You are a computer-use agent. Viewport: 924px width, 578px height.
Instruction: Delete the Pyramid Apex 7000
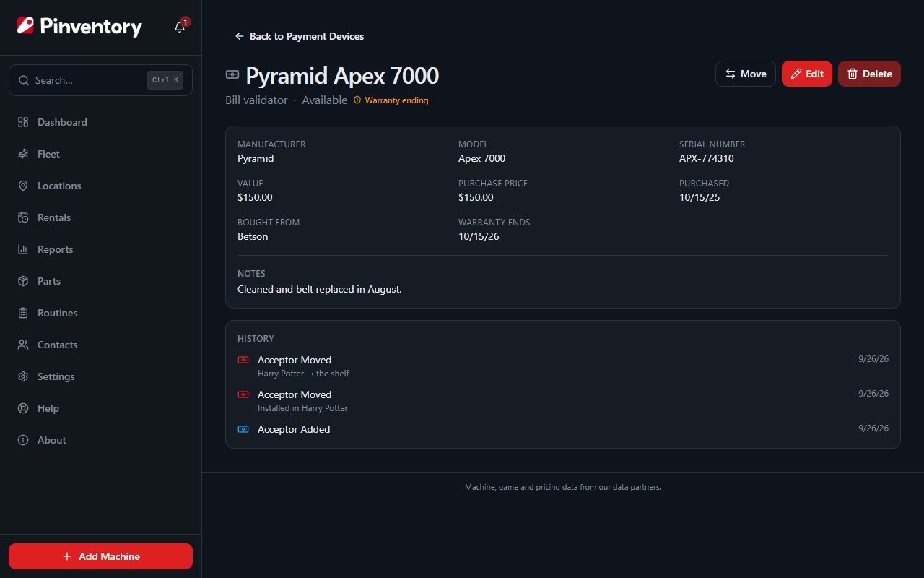[869, 74]
